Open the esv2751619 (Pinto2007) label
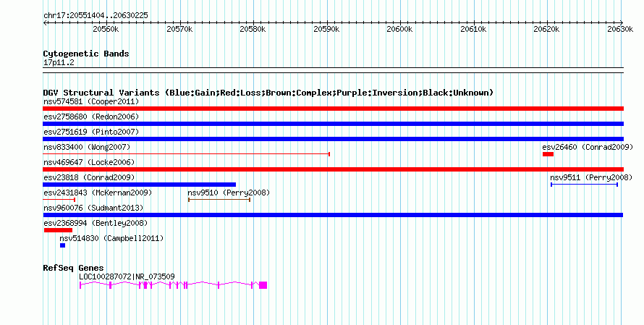The image size is (644, 325). pyautogui.click(x=91, y=132)
